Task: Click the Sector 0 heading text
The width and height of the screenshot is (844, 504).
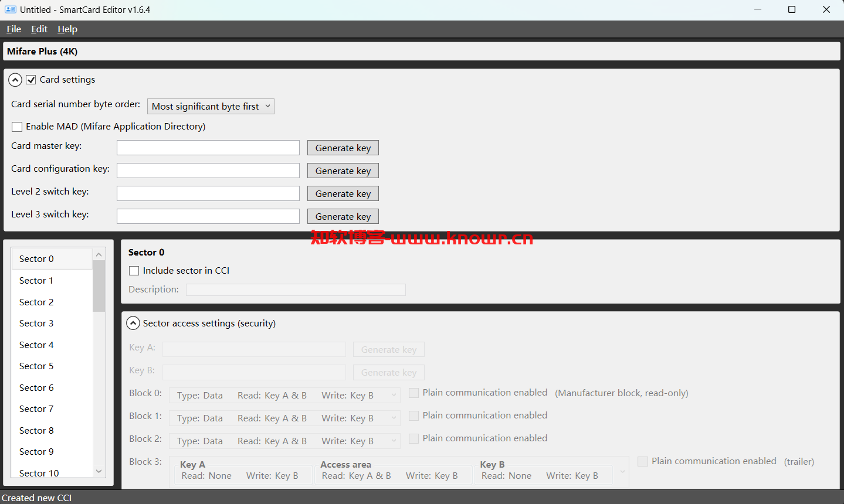Action: coord(147,253)
